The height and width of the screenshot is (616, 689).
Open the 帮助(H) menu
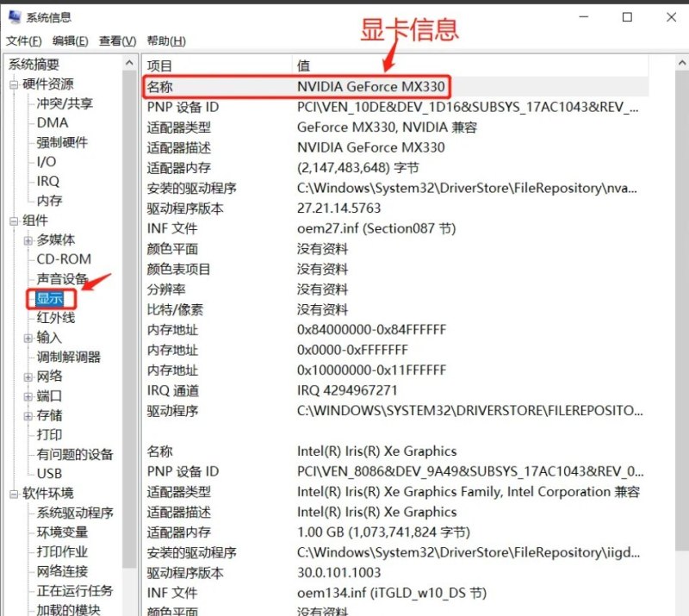click(166, 40)
